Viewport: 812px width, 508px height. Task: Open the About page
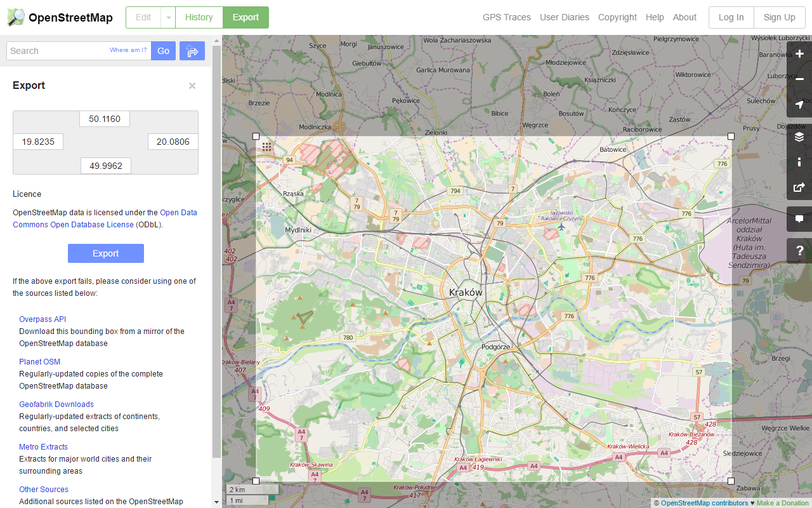(684, 17)
